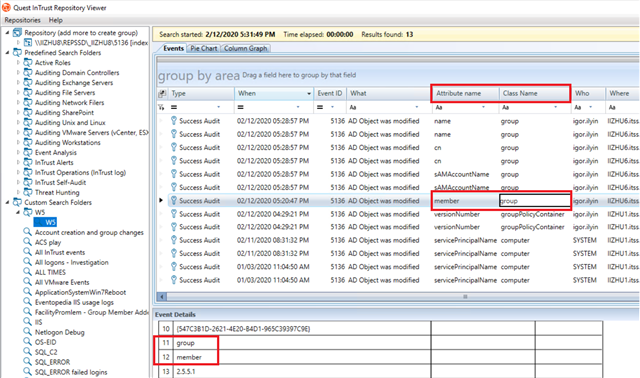Click the Auditing VMware Servers folder icon
Viewport: 640px width, 378px height.
[28, 133]
